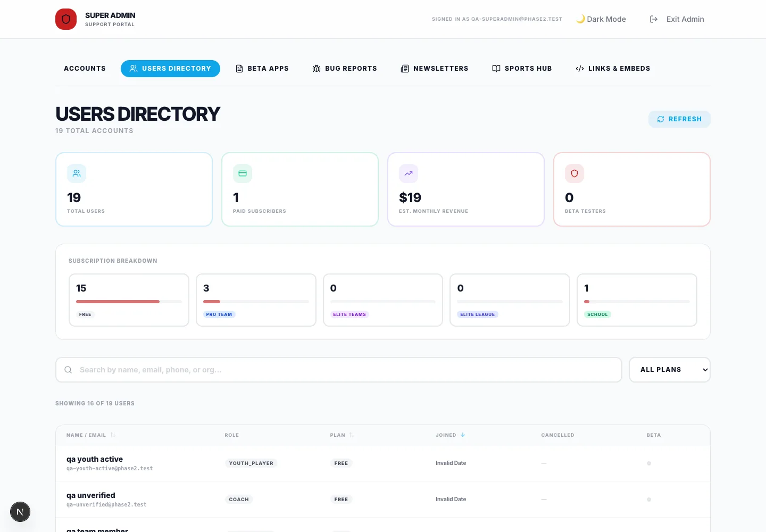Open the Newsletters tab
766x532 pixels.
pyautogui.click(x=435, y=69)
